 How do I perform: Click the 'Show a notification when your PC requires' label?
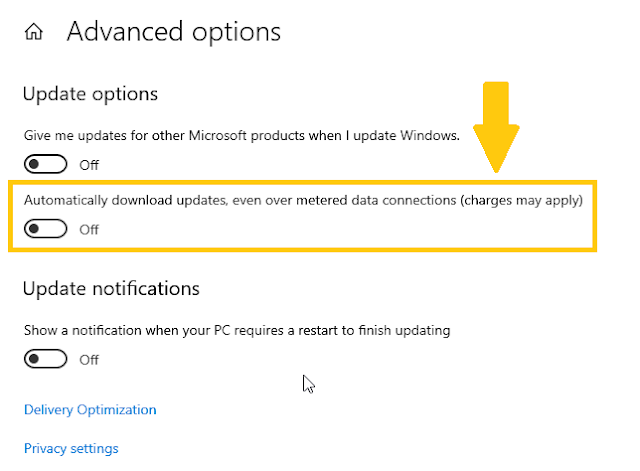tap(237, 330)
